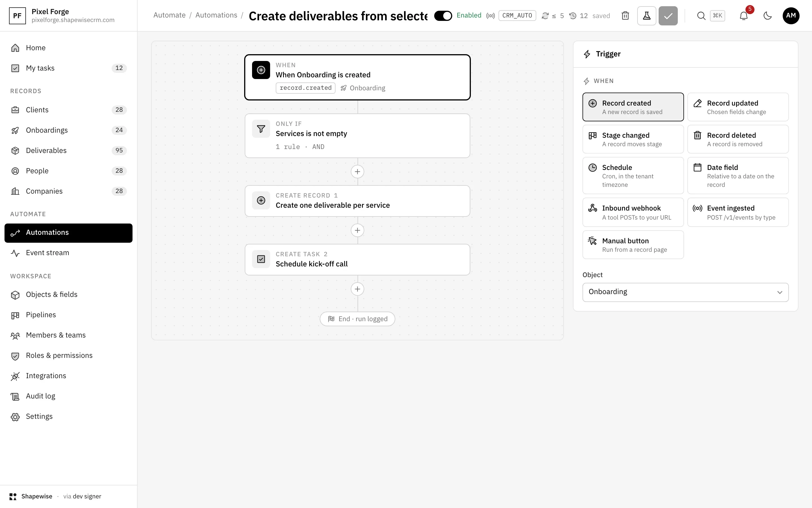Viewport: 812px width, 508px height.
Task: Open the AM user avatar menu
Action: [x=791, y=16]
